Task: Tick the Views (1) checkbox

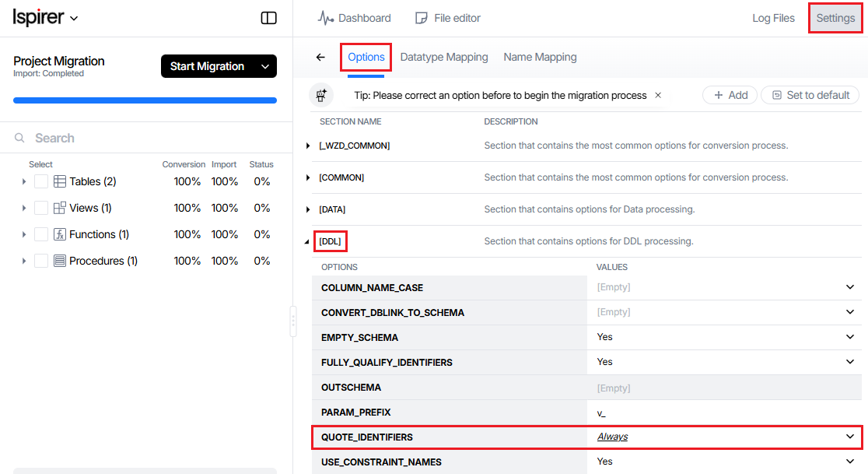Action: 41,208
